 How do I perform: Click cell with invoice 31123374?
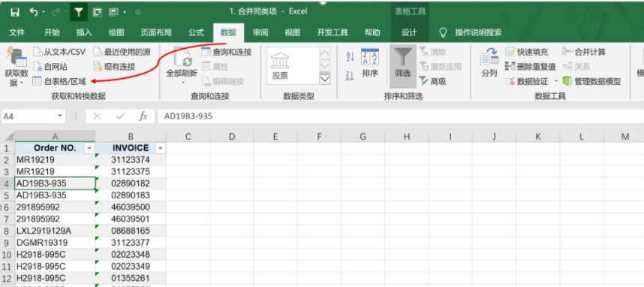pyautogui.click(x=131, y=159)
